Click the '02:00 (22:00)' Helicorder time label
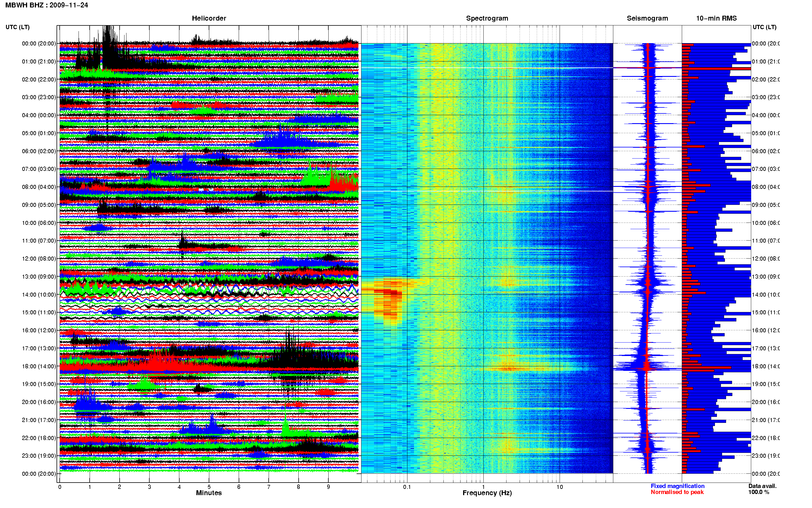Image resolution: width=812 pixels, height=508 pixels. click(39, 79)
